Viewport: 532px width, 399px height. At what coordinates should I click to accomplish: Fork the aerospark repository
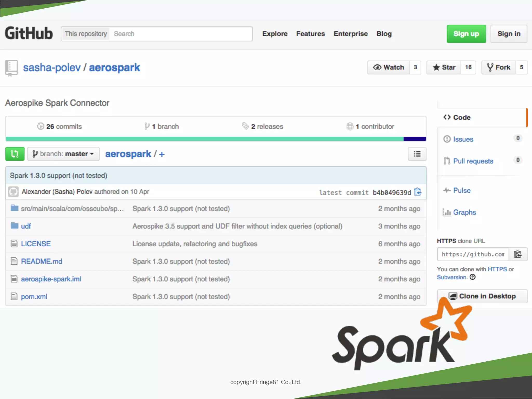point(499,68)
